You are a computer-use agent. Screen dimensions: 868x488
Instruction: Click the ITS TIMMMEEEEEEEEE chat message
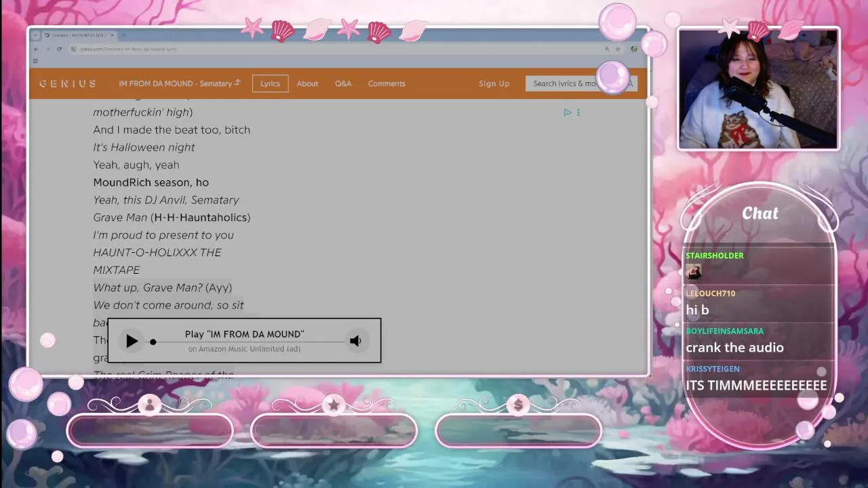[x=756, y=386]
